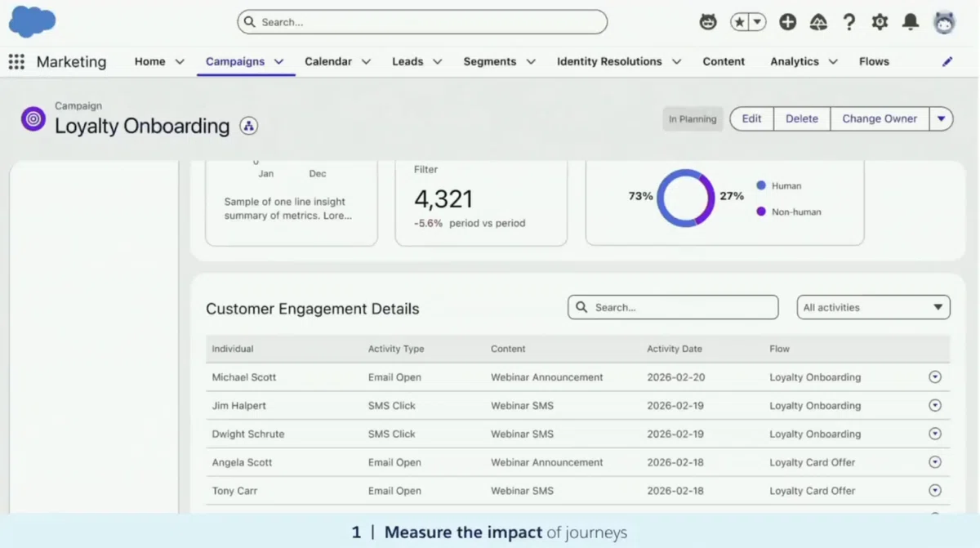Expand the Calendar tab chevron
The width and height of the screenshot is (980, 548).
click(x=366, y=61)
